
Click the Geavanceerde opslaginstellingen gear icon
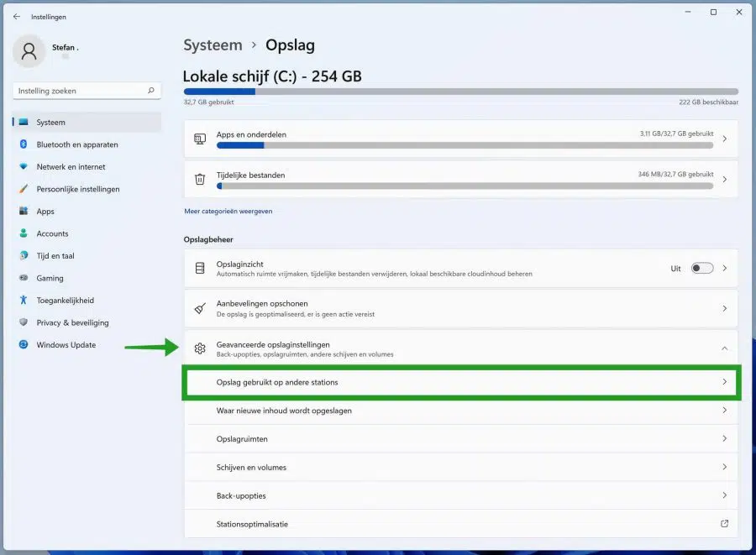click(200, 348)
